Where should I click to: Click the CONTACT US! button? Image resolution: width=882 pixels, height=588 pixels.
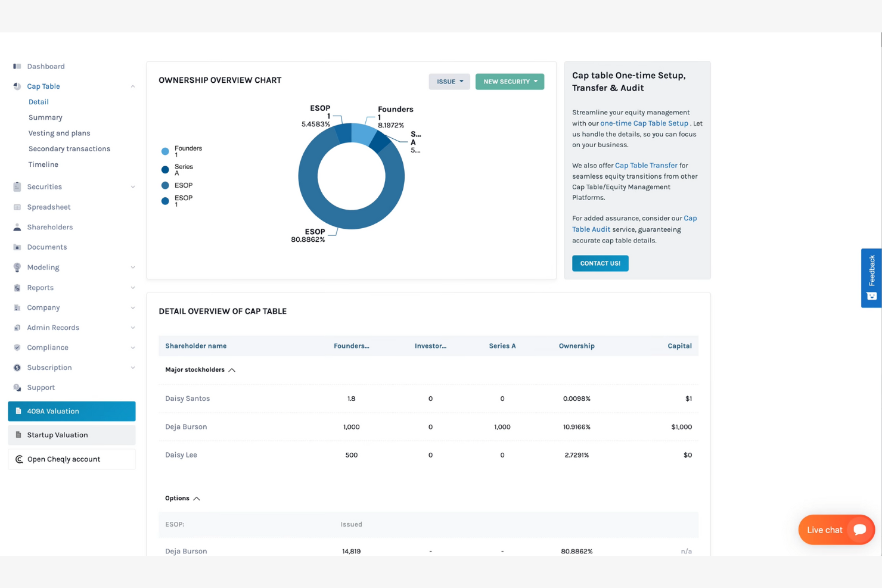[600, 263]
